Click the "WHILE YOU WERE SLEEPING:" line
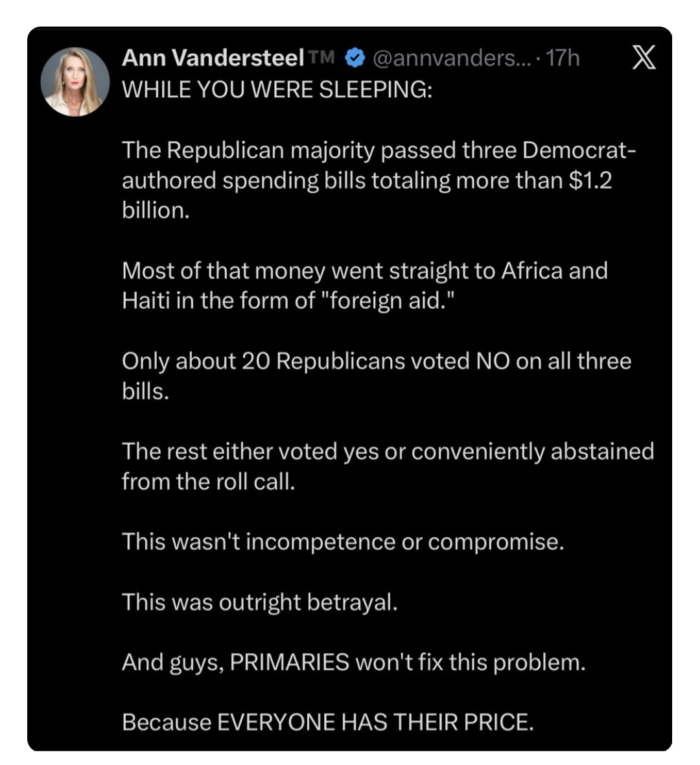Screen dimensions: 700x765 click(x=277, y=89)
